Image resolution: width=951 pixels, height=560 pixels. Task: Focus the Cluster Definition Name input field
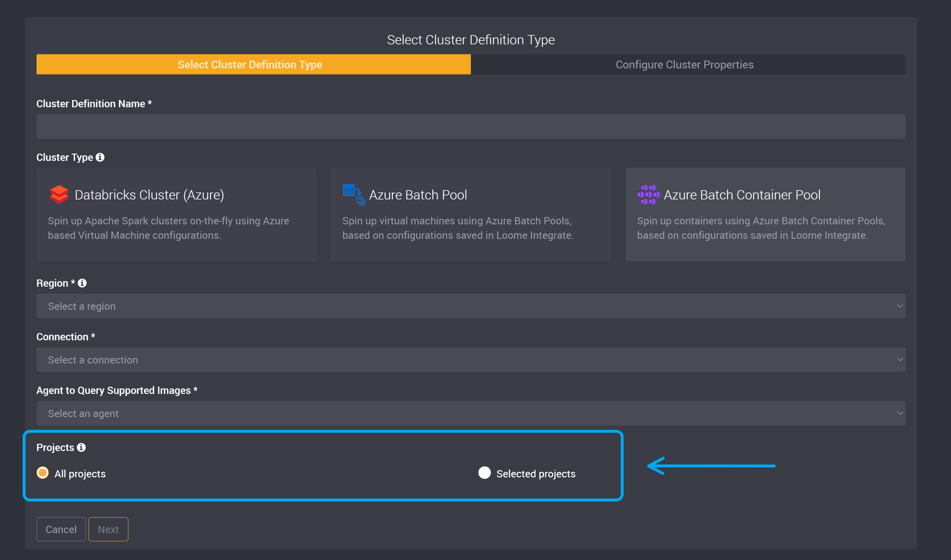(471, 126)
